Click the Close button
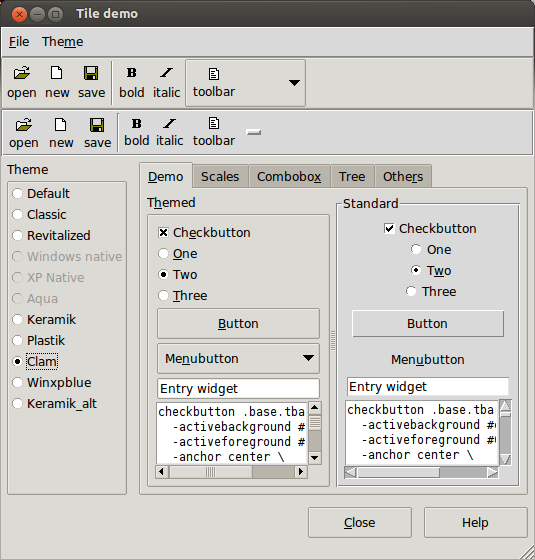 [360, 522]
